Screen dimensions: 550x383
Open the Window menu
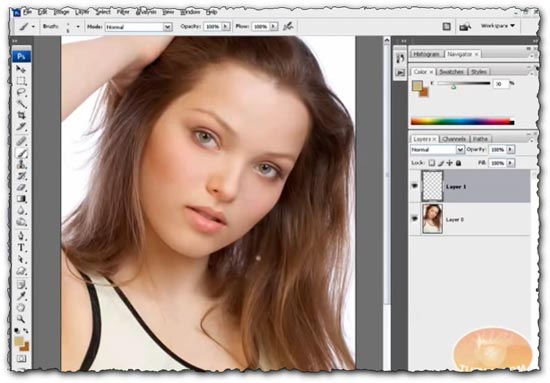pos(190,12)
